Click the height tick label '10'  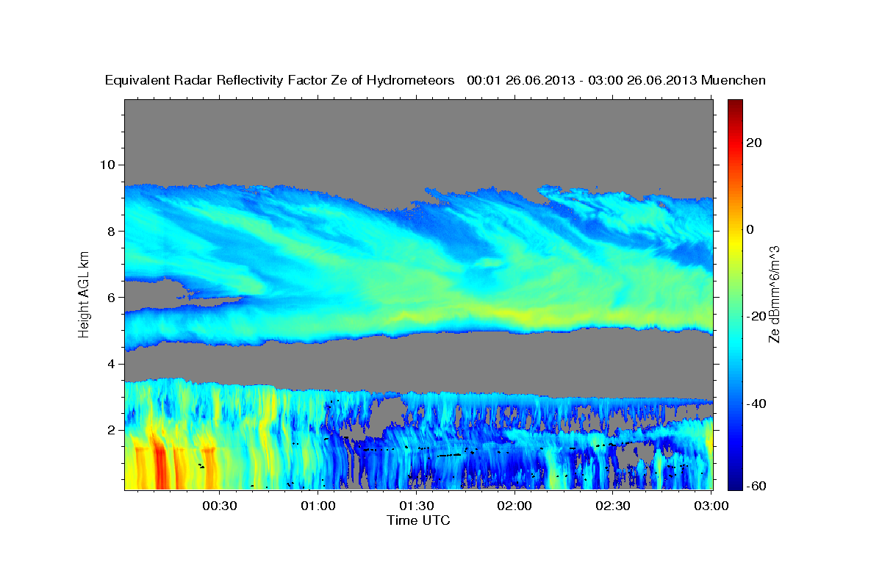point(109,165)
